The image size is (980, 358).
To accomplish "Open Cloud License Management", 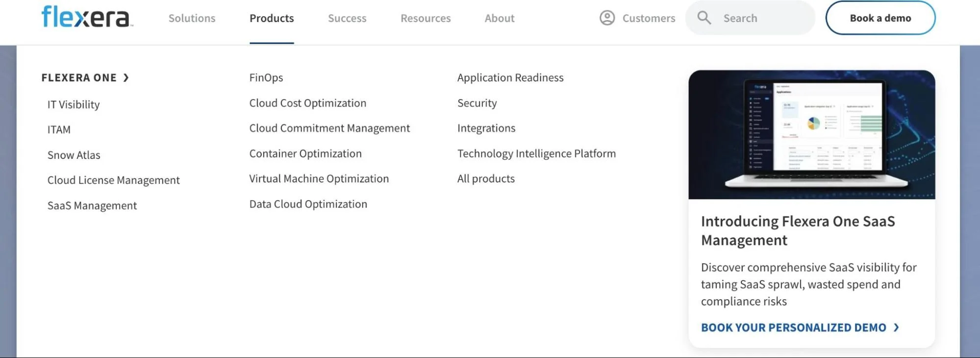I will tap(113, 180).
